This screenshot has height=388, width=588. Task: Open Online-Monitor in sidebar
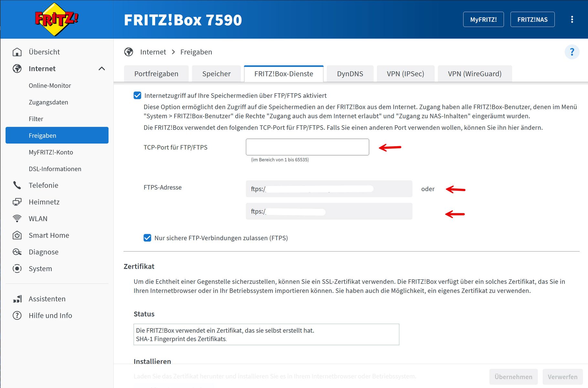click(50, 86)
